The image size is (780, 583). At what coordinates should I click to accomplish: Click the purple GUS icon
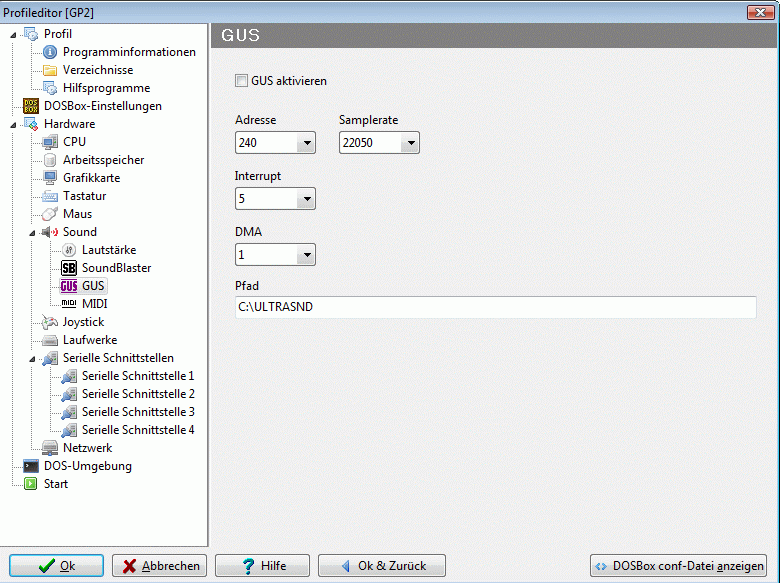click(x=69, y=286)
